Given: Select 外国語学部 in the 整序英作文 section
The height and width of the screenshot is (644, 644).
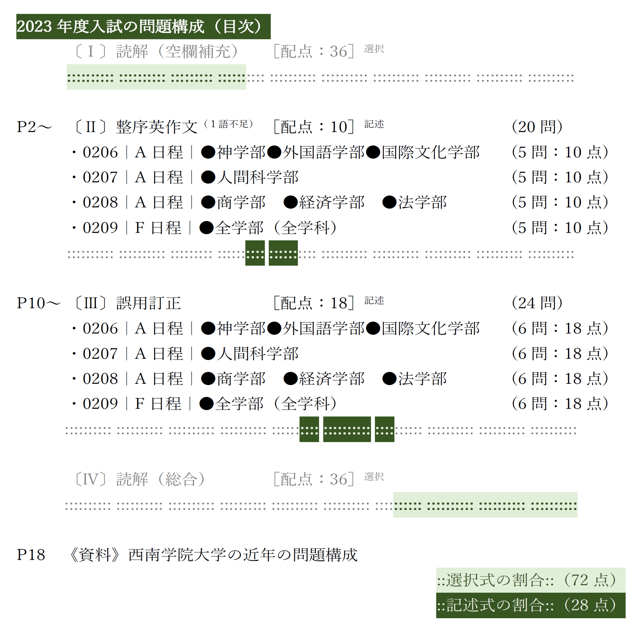Looking at the screenshot, I should point(323,152).
